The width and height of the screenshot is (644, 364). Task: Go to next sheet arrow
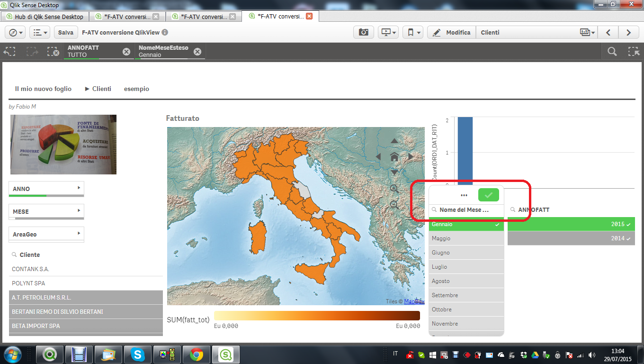pos(628,32)
